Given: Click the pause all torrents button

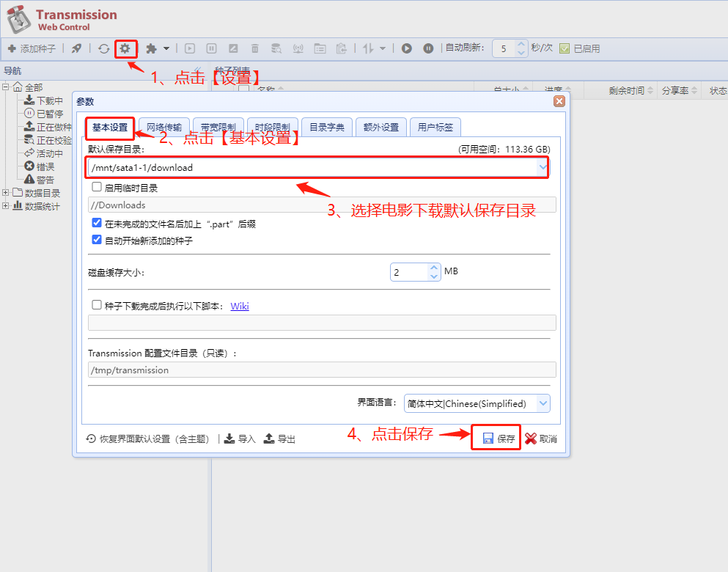Looking at the screenshot, I should [x=428, y=48].
